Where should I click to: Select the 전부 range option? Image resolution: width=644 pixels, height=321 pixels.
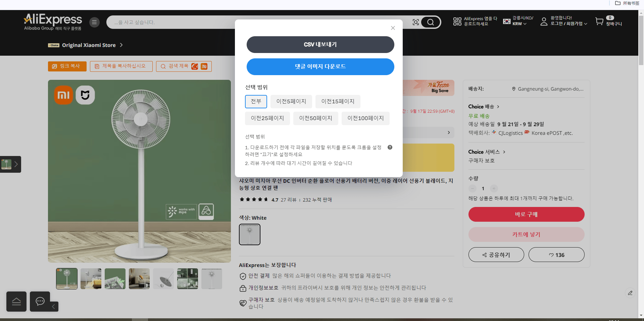tap(256, 102)
